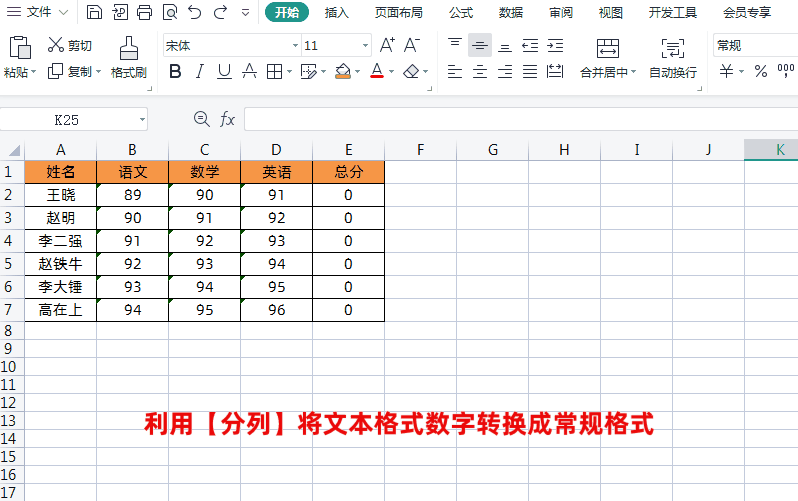Screen dimensions: 798x501
Task: Click the Save icon in quick toolbar
Action: click(94, 12)
